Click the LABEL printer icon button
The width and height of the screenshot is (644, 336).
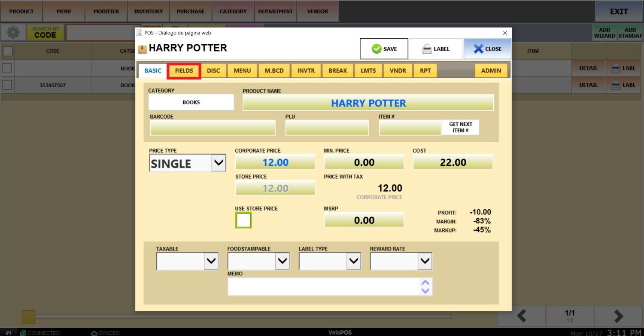[x=435, y=49]
